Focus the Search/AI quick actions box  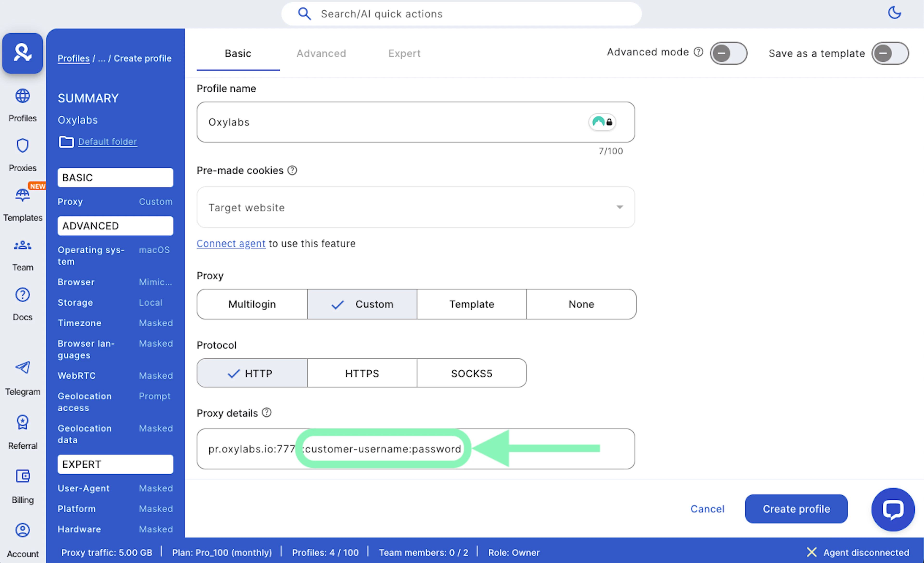[x=461, y=14]
